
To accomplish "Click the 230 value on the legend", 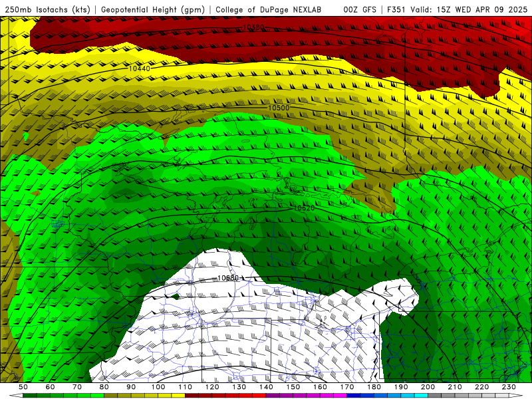I will pyautogui.click(x=509, y=387).
